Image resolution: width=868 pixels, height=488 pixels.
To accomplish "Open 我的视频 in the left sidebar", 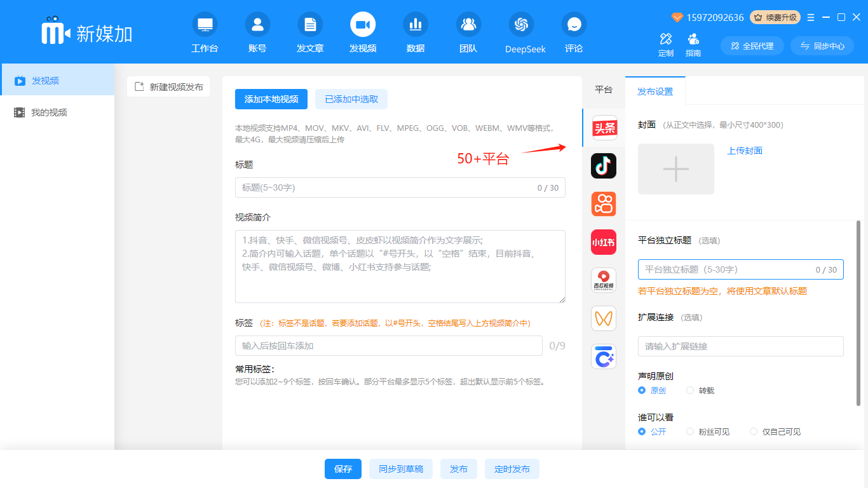I will (x=49, y=112).
